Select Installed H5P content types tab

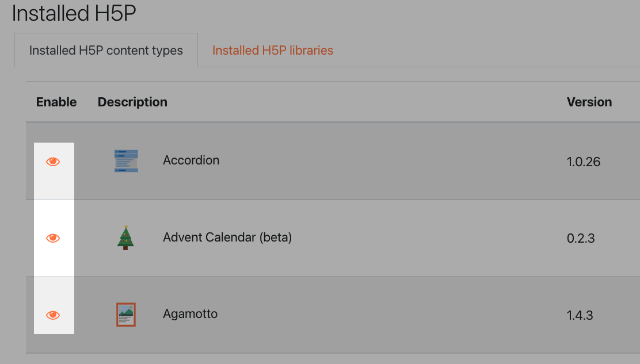(x=106, y=50)
